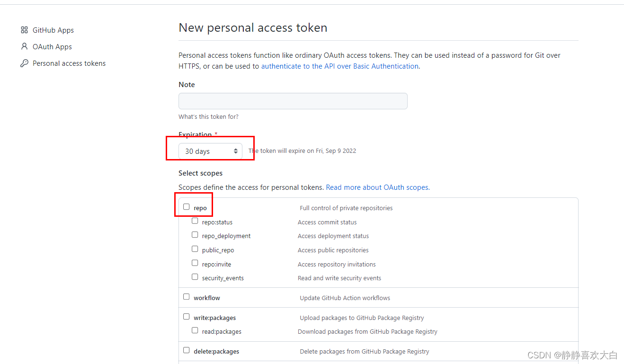Open authenticate to the API link
624x364 pixels.
point(340,66)
